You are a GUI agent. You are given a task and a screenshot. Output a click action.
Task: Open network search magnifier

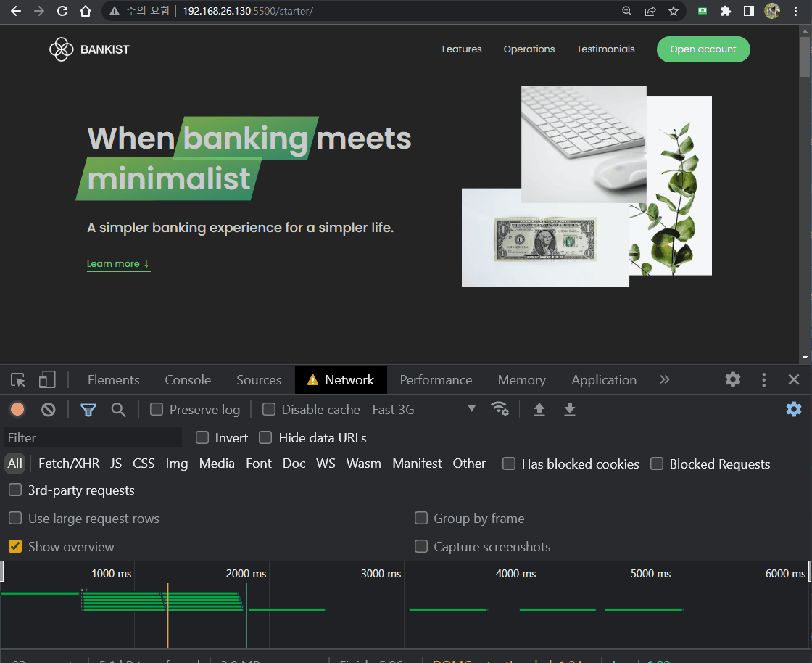119,410
